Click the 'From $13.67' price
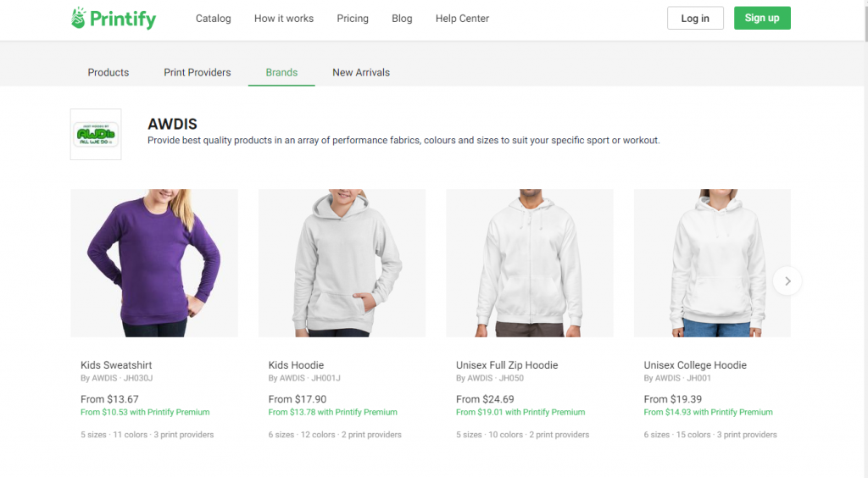 pyautogui.click(x=109, y=399)
